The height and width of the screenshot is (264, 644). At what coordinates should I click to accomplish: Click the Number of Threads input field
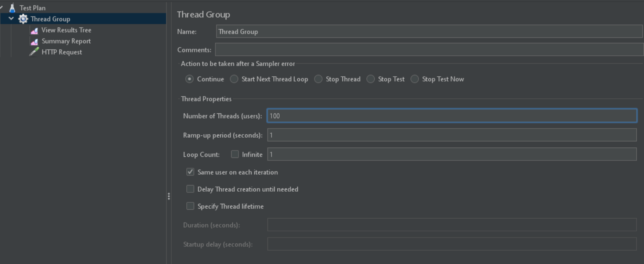451,116
